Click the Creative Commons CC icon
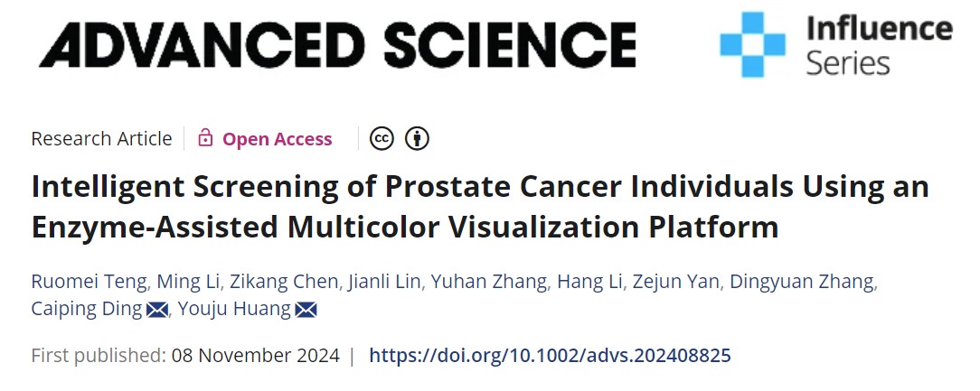Viewport: 980px width, 391px height. [x=382, y=138]
